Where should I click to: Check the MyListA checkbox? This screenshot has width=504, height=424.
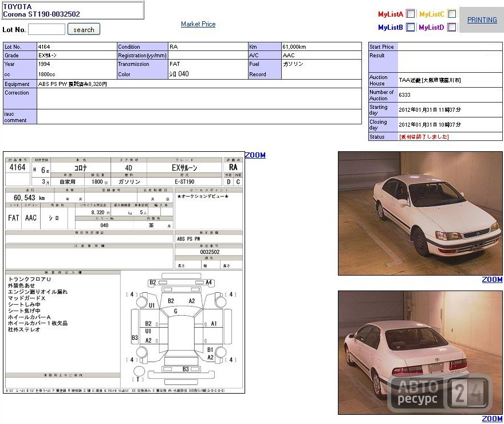point(411,14)
